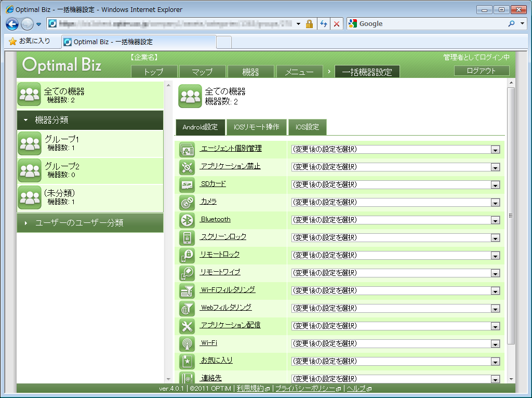This screenshot has width=532, height=398.
Task: Open the address bar history dropdown
Action: pyautogui.click(x=298, y=24)
